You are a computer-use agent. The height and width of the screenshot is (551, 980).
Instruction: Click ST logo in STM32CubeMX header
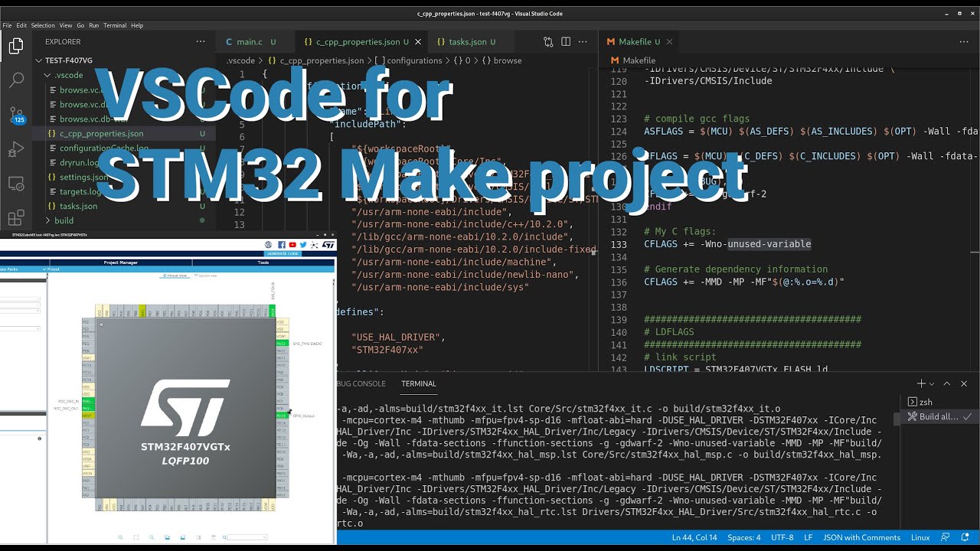pyautogui.click(x=328, y=245)
